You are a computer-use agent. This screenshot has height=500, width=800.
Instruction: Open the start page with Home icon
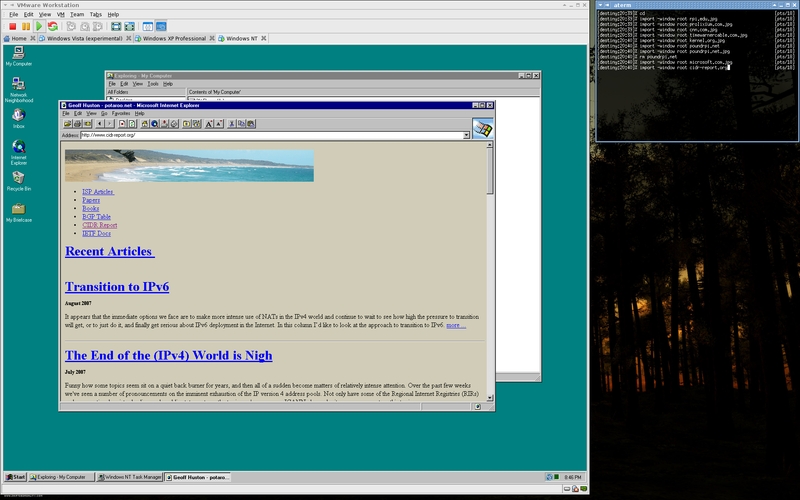pos(144,123)
